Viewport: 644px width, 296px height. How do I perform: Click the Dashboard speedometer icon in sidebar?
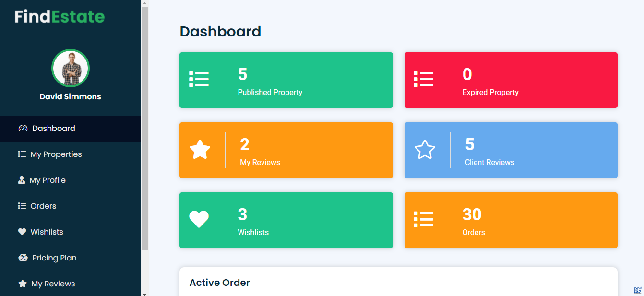tap(23, 129)
